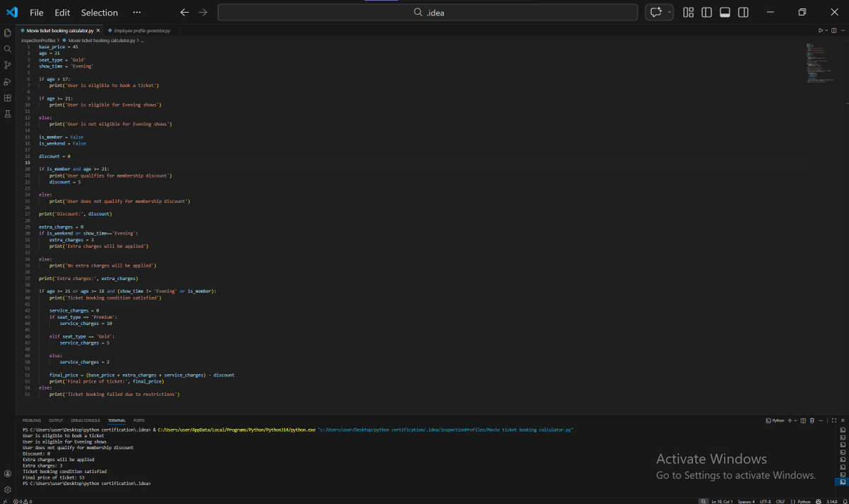Switch to the PROBLEMS panel tab
849x504 pixels.
click(x=32, y=421)
